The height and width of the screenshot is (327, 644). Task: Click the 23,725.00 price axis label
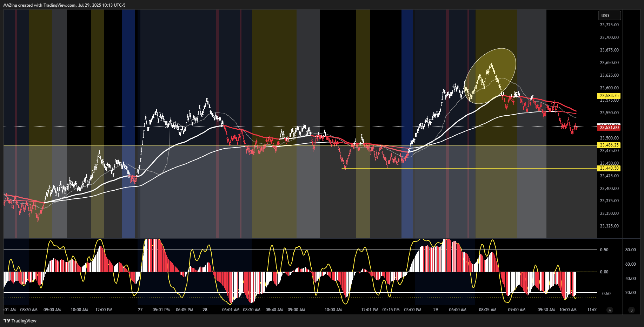point(609,25)
